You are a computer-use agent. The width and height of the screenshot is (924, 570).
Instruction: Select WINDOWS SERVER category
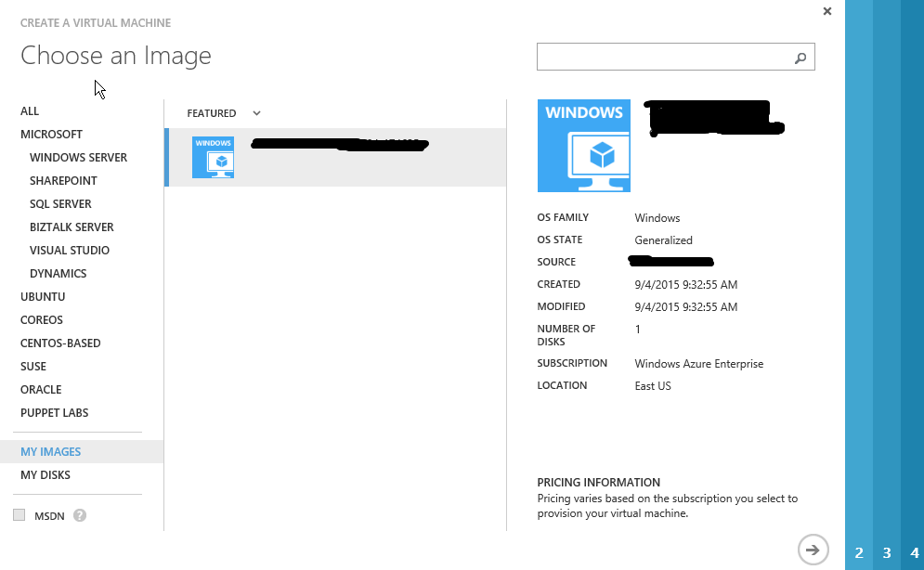coord(78,157)
